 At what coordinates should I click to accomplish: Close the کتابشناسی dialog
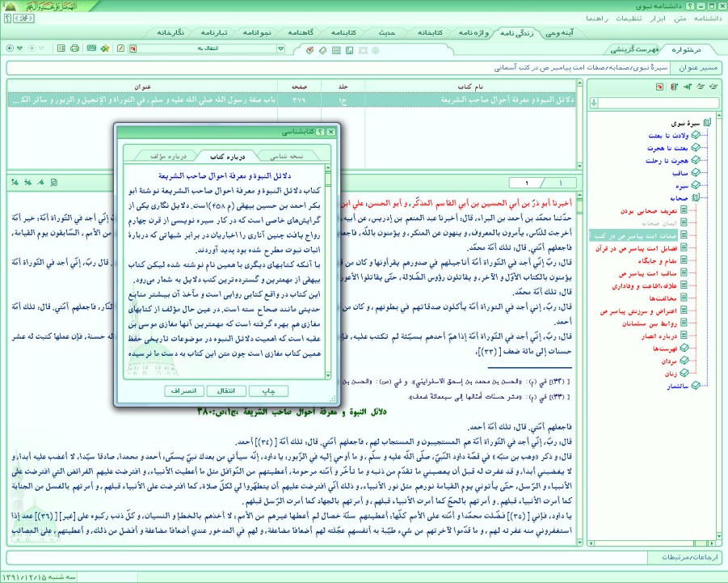[x=331, y=132]
